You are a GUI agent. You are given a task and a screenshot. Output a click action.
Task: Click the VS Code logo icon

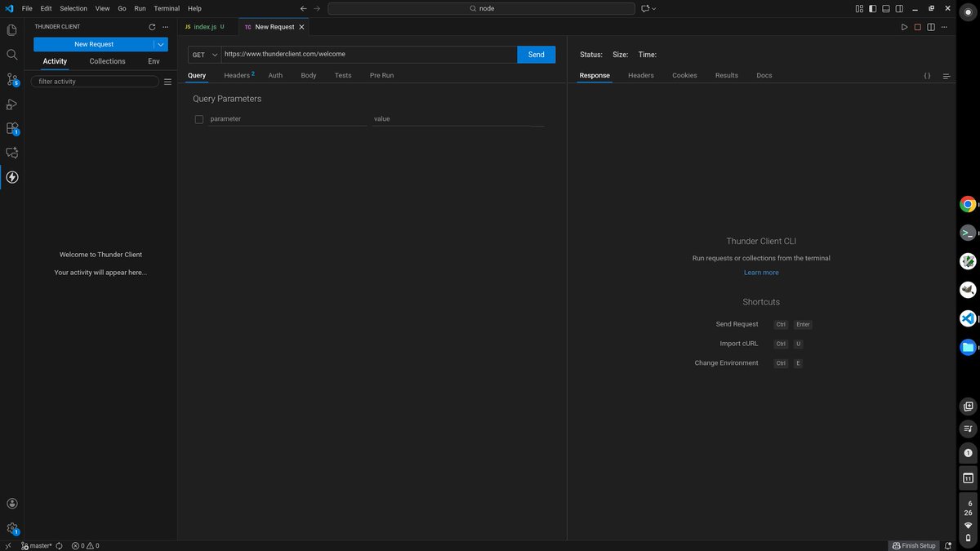[x=9, y=8]
